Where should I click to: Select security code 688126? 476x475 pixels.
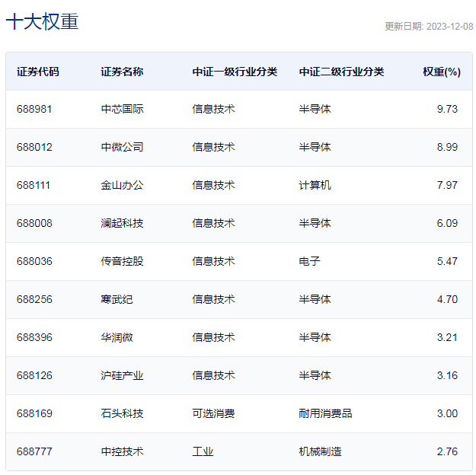34,376
